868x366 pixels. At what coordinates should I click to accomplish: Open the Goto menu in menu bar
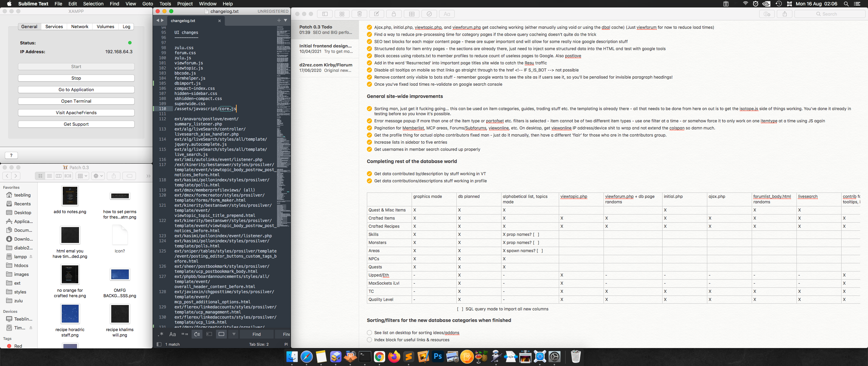(147, 4)
